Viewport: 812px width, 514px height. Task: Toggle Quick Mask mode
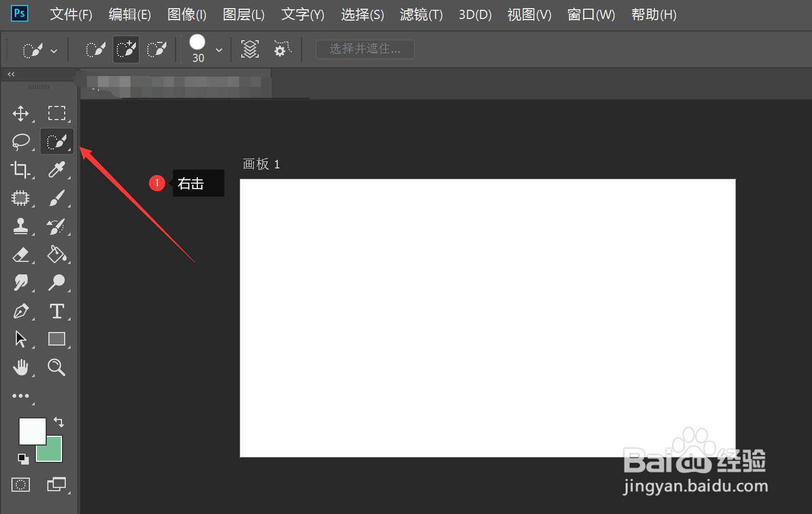coord(21,484)
